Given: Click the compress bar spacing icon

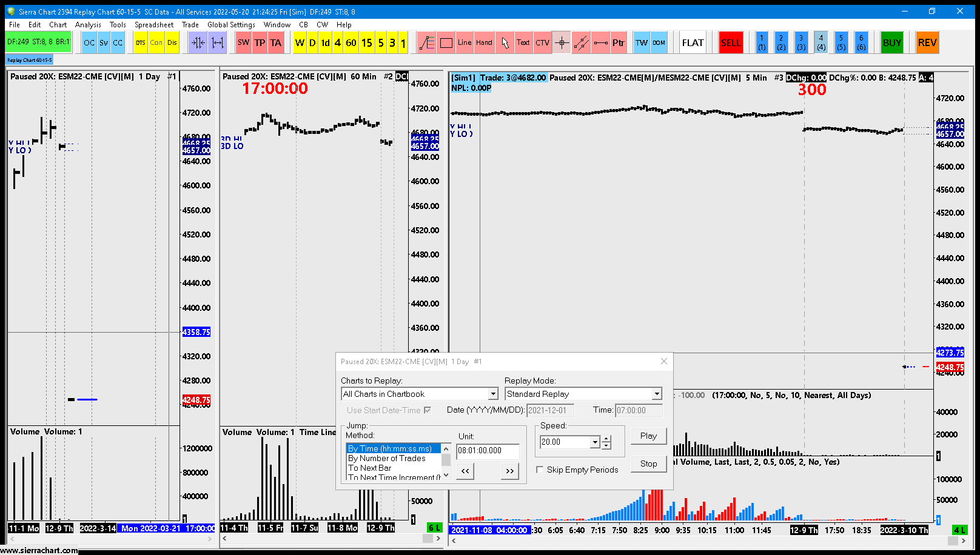Looking at the screenshot, I should (198, 42).
